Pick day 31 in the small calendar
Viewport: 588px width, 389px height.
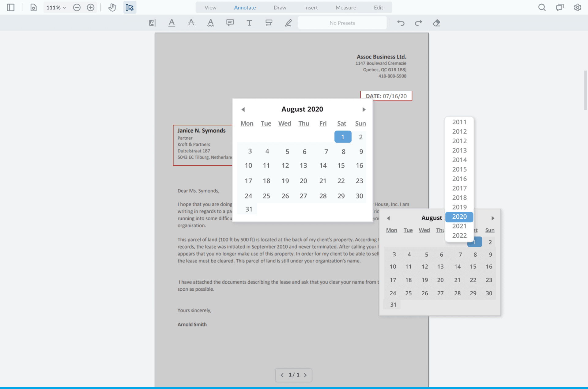[x=393, y=305]
